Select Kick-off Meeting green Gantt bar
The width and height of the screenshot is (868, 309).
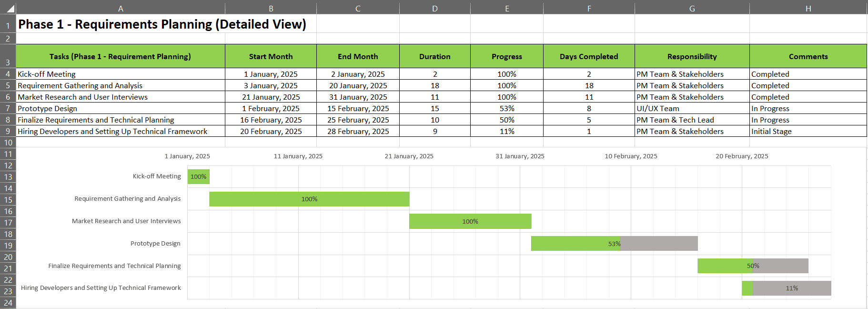tap(198, 176)
